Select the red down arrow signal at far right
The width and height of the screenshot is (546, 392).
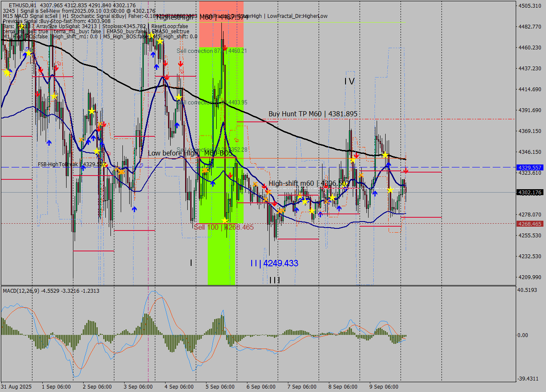(x=406, y=171)
